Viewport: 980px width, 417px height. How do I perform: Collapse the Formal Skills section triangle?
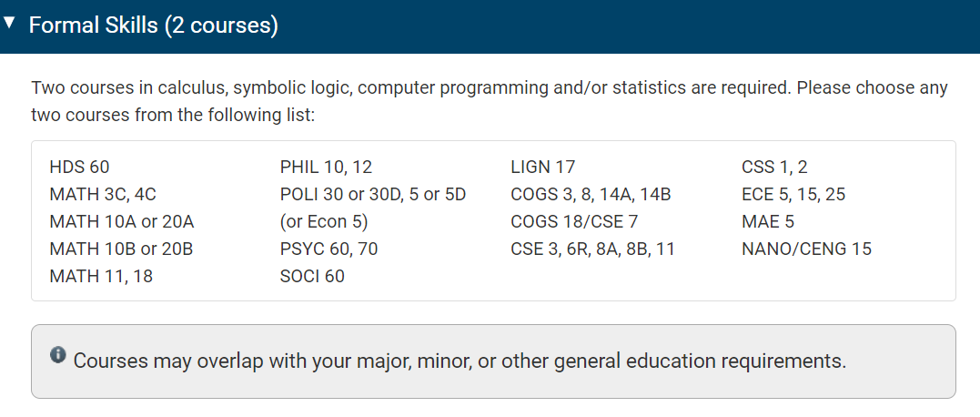click(x=8, y=24)
